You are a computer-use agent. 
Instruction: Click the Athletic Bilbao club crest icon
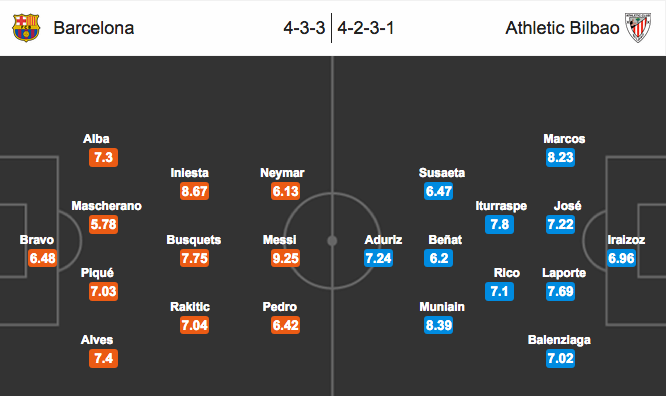(x=638, y=28)
